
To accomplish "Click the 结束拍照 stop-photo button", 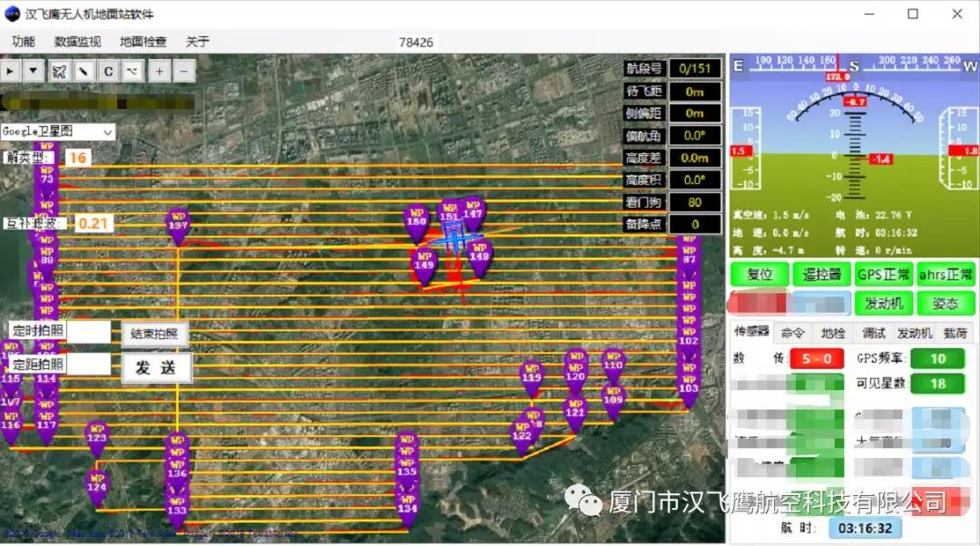I will click(155, 335).
